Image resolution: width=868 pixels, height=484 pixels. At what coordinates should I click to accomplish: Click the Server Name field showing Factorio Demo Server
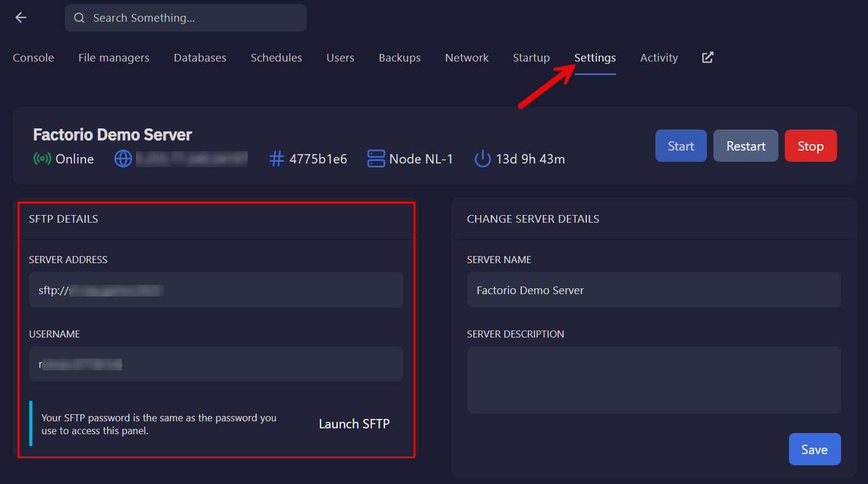653,289
